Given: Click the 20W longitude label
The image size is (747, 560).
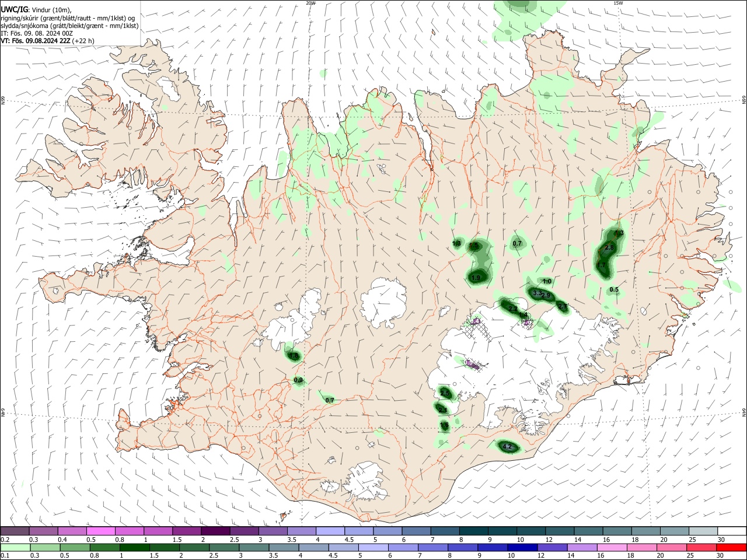Looking at the screenshot, I should point(310,3).
